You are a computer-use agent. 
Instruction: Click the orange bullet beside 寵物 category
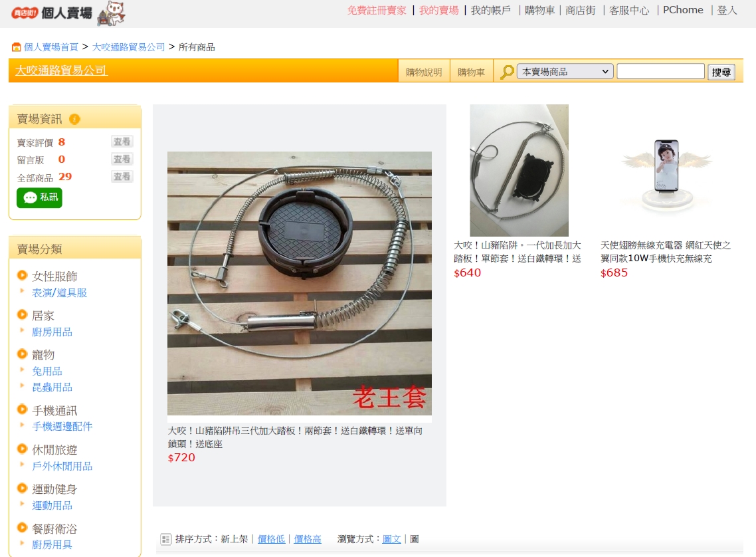coord(22,354)
